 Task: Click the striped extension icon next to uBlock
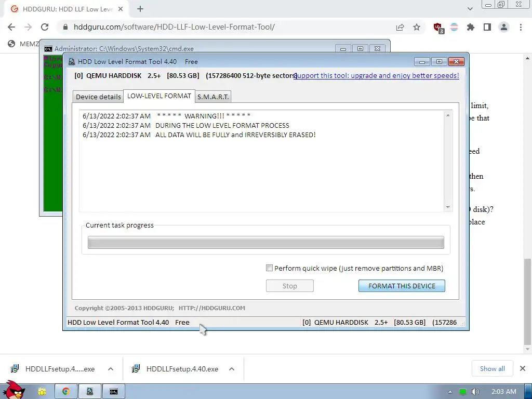[454, 27]
